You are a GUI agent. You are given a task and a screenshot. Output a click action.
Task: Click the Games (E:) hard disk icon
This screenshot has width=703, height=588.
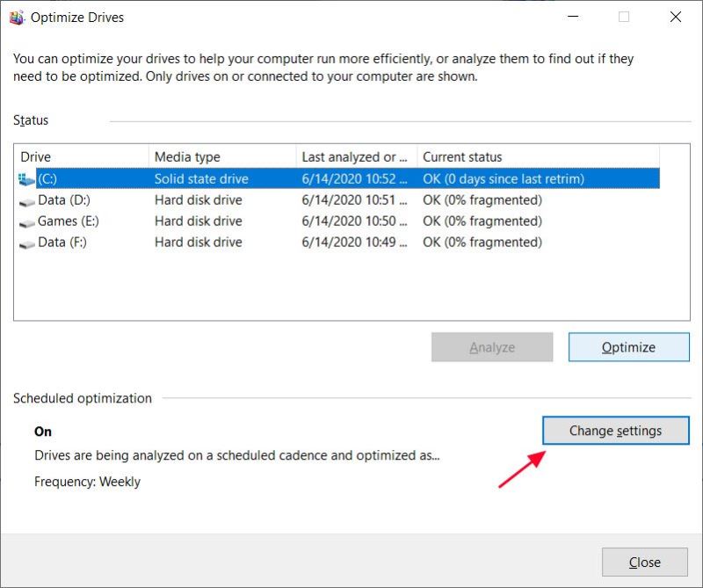point(26,221)
